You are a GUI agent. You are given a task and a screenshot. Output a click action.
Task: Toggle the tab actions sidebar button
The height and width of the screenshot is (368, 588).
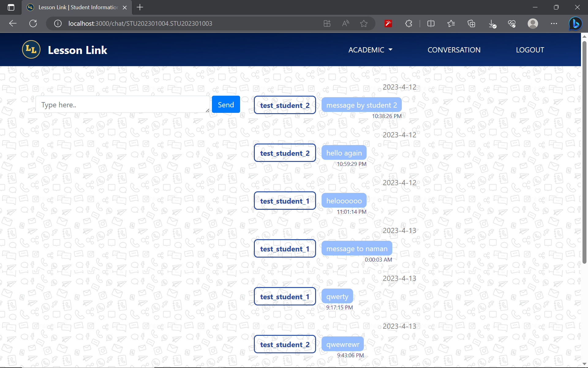pos(11,7)
